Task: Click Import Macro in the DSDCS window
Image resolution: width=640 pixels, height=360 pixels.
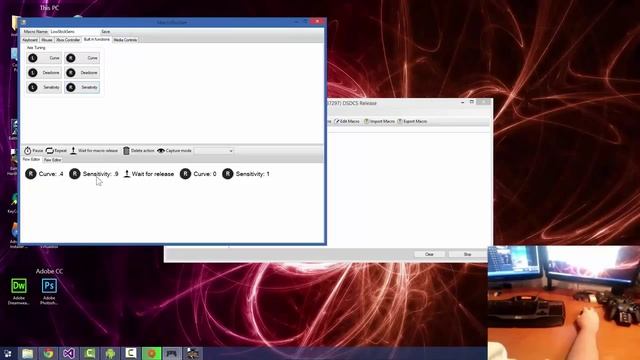Action: (379, 121)
